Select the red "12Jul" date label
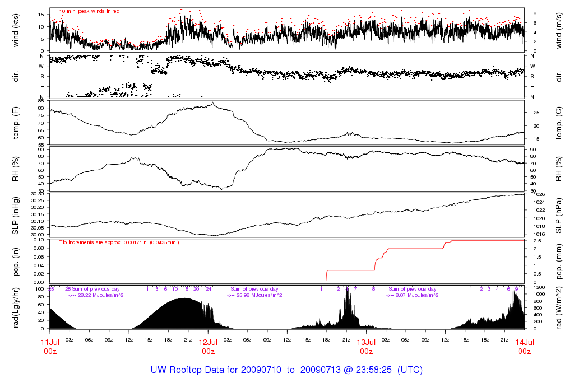Screen dimensions: 574x392 (209, 343)
